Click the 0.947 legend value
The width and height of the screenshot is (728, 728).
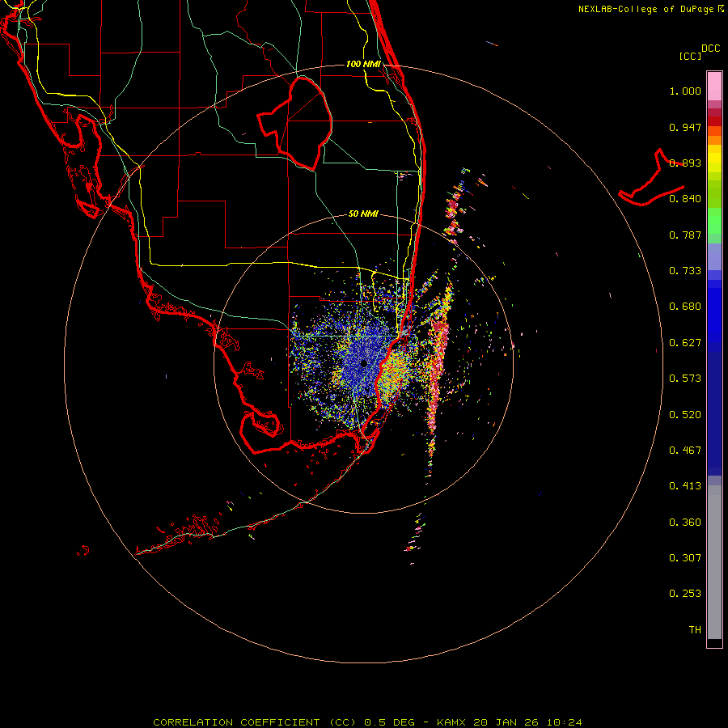(x=685, y=127)
